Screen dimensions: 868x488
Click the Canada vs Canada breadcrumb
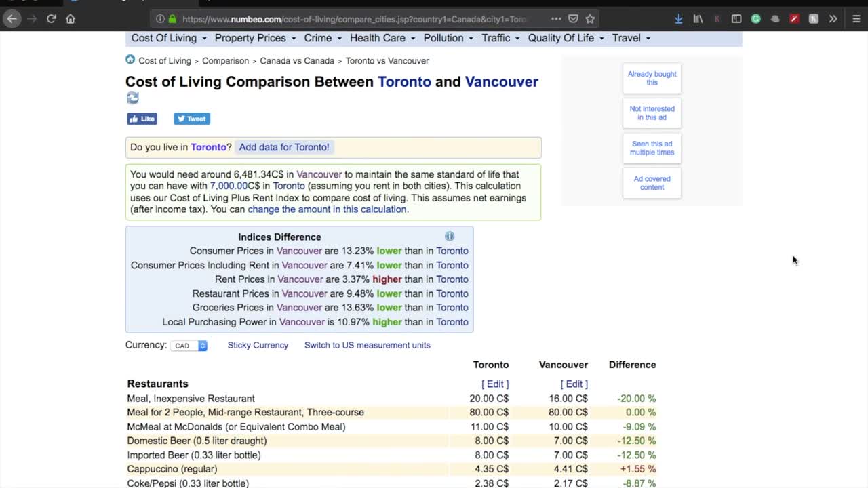pyautogui.click(x=297, y=61)
